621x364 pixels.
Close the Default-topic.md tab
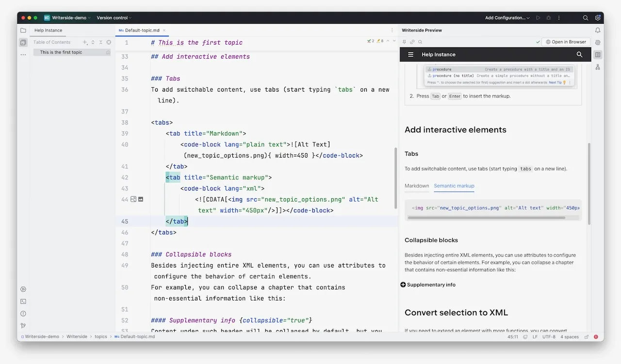164,31
